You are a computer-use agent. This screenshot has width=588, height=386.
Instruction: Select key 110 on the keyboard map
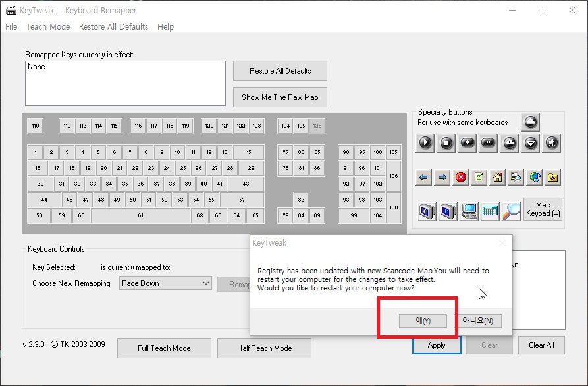pyautogui.click(x=36, y=126)
